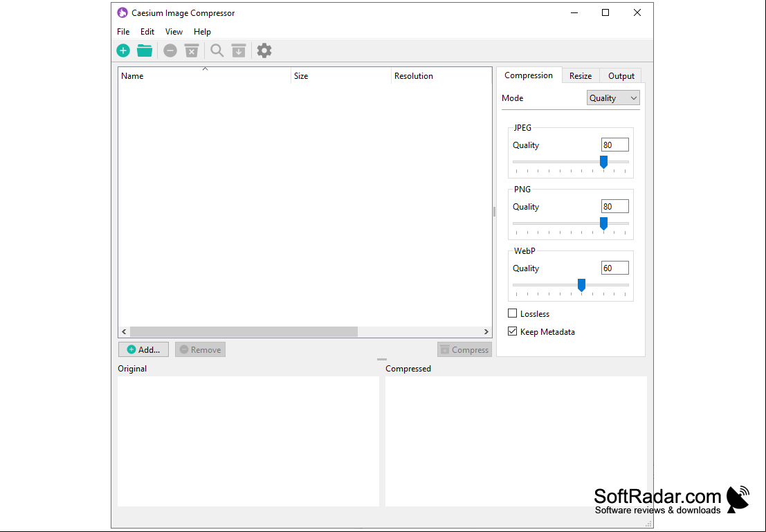Image resolution: width=766 pixels, height=532 pixels.
Task: Click the Remove button below the list
Action: click(200, 350)
